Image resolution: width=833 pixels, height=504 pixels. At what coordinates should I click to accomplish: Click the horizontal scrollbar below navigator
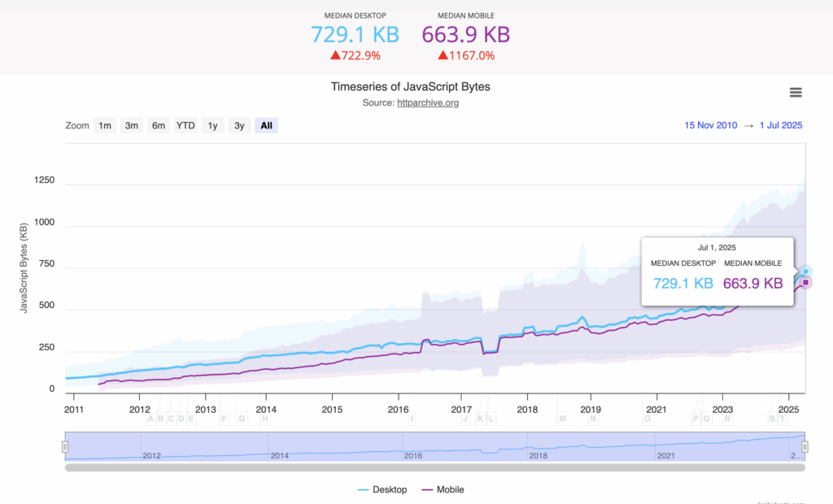(x=434, y=467)
